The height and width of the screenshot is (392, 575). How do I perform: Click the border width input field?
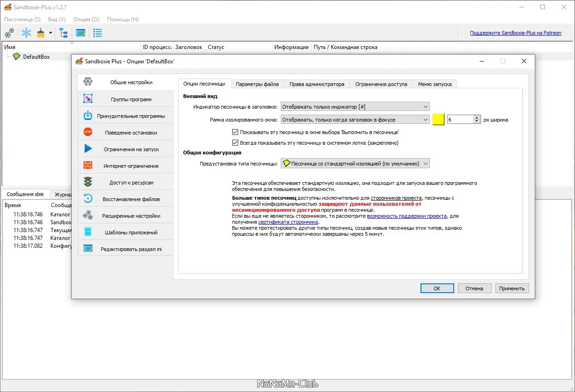pyautogui.click(x=460, y=119)
